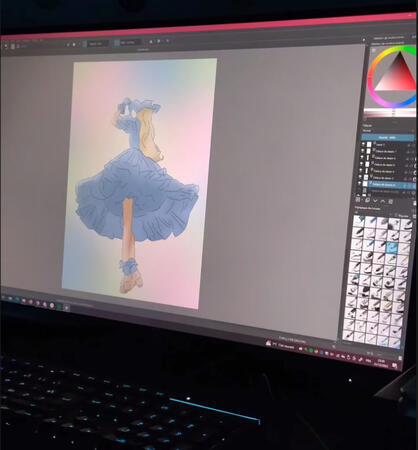Move layer down with the down-chevron icon
Screen dimensions: 418x450
click(x=375, y=200)
